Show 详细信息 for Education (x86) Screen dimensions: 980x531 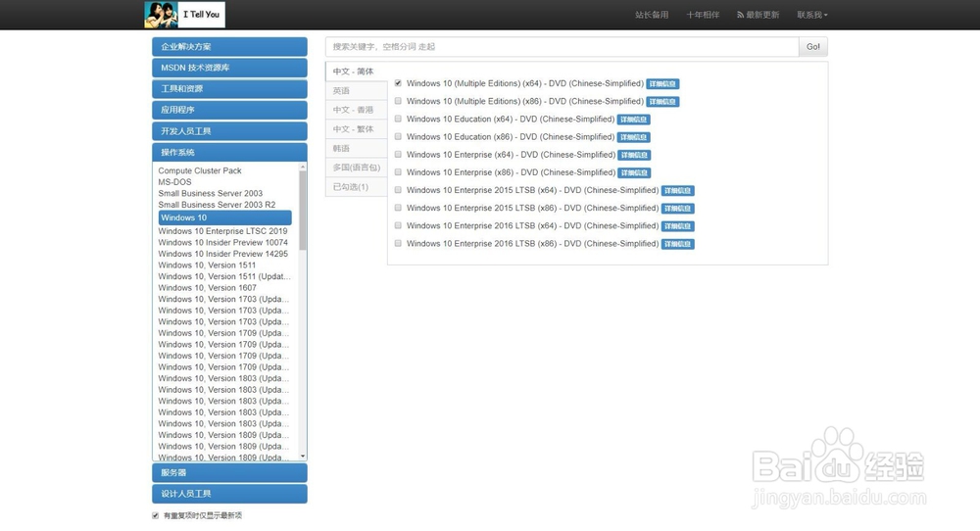click(x=634, y=137)
